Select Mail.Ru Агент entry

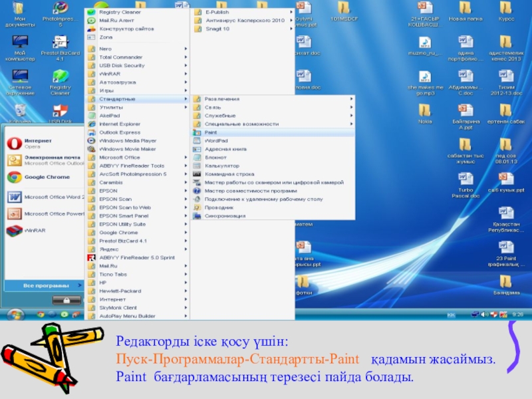click(138, 21)
